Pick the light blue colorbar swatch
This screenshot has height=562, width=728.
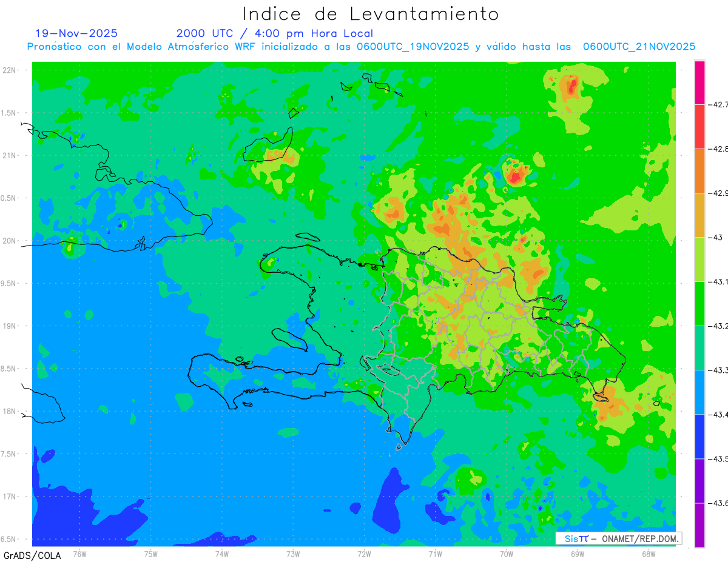click(699, 392)
